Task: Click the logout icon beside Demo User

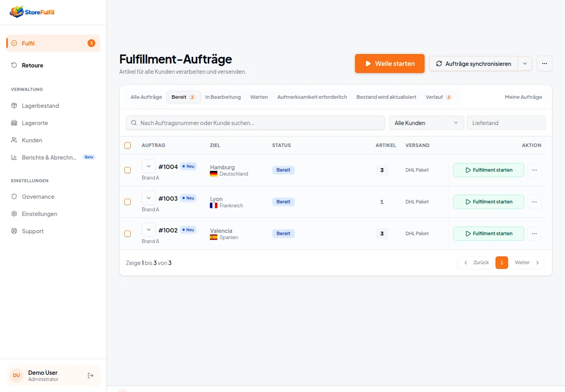Action: 91,376
